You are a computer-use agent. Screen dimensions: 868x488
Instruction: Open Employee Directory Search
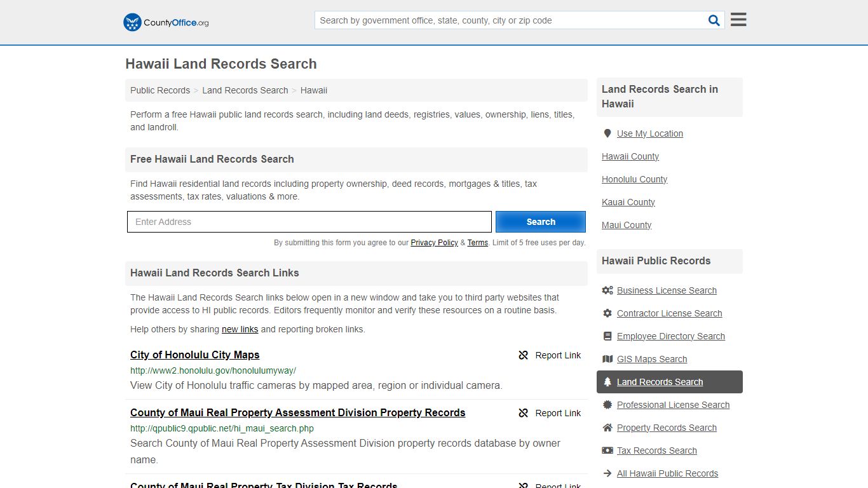(x=671, y=336)
